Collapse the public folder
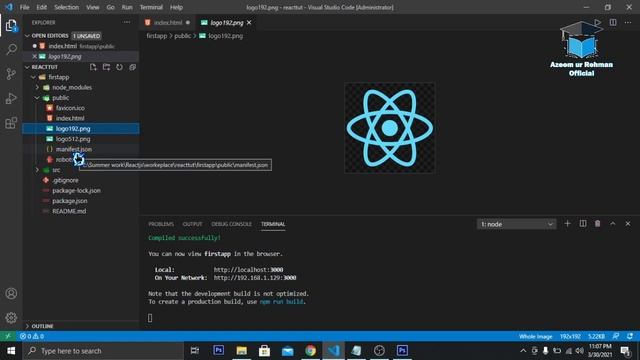This screenshot has height=360, width=640. [x=37, y=98]
